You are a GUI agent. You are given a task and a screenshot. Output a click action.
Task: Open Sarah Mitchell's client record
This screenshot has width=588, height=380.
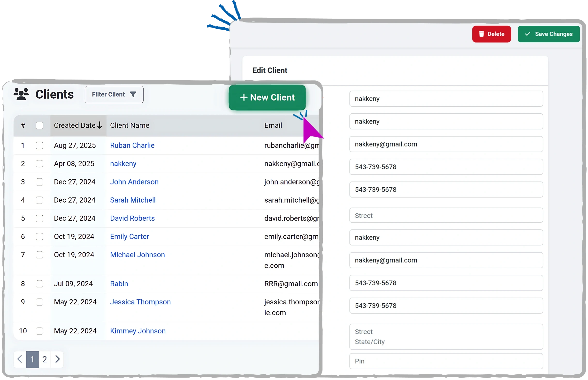tap(133, 200)
